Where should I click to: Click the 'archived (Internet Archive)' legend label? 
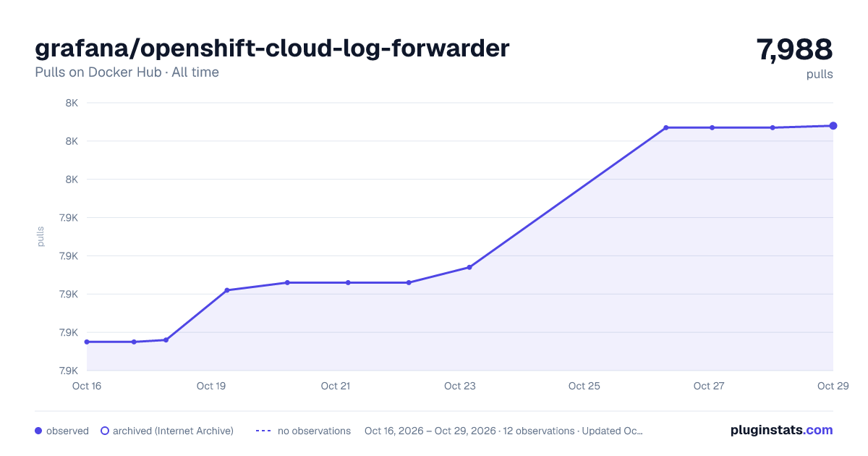point(173,431)
